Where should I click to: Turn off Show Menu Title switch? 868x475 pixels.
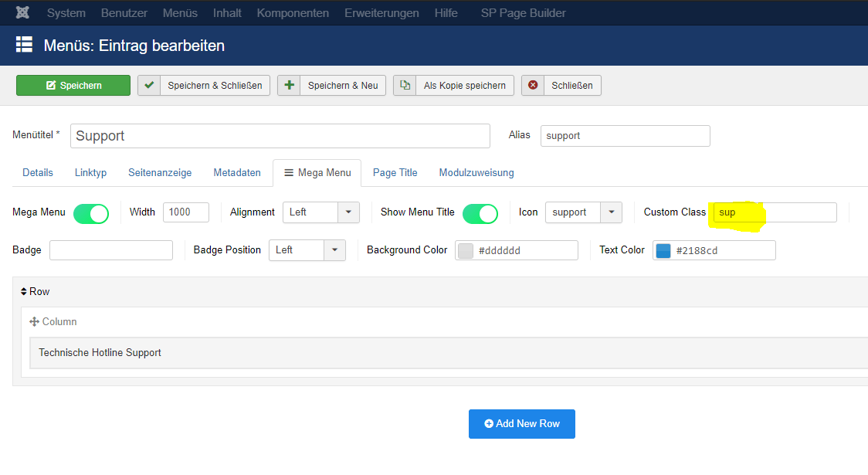[x=480, y=213]
